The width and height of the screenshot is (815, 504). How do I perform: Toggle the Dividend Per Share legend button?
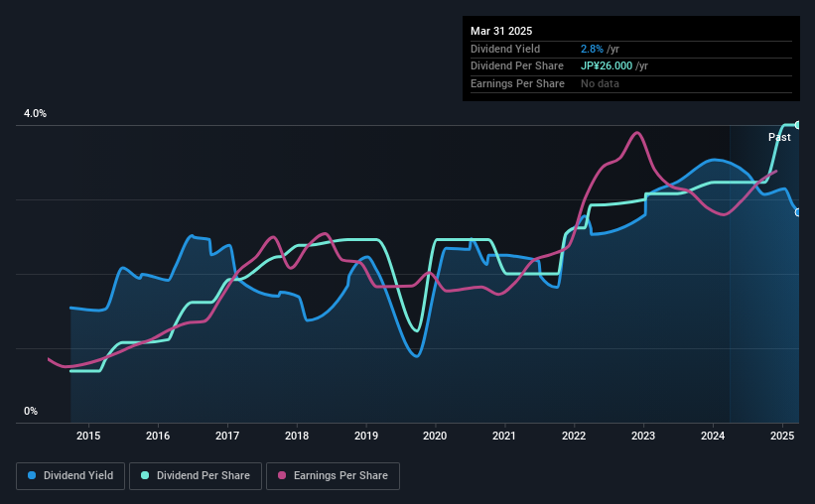click(x=196, y=476)
